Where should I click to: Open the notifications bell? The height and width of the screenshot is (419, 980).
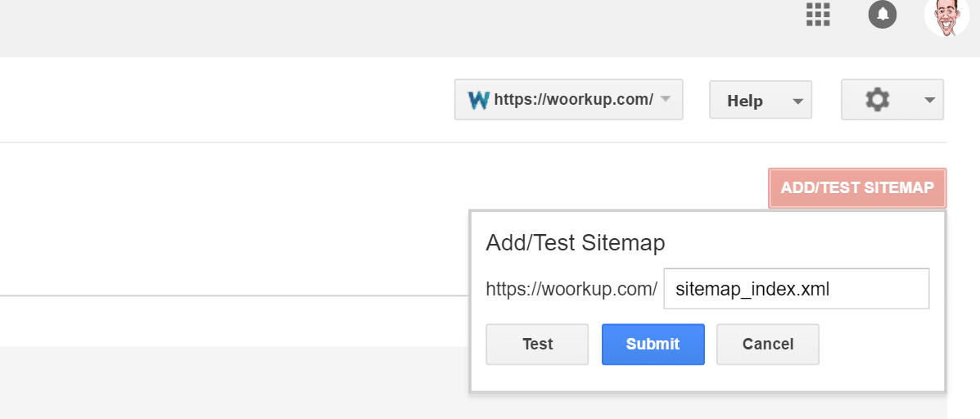[882, 14]
